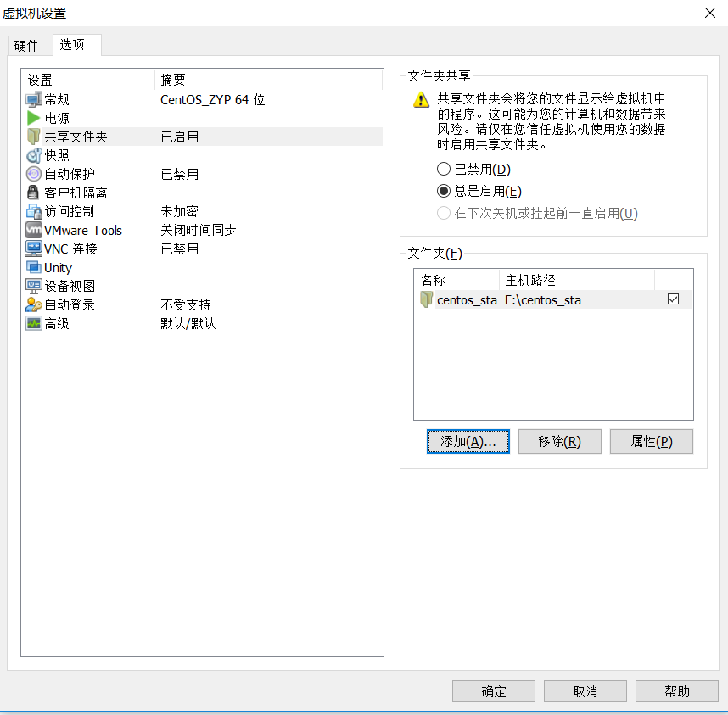
Task: Click the 默认/默认 summary text
Action: (188, 323)
